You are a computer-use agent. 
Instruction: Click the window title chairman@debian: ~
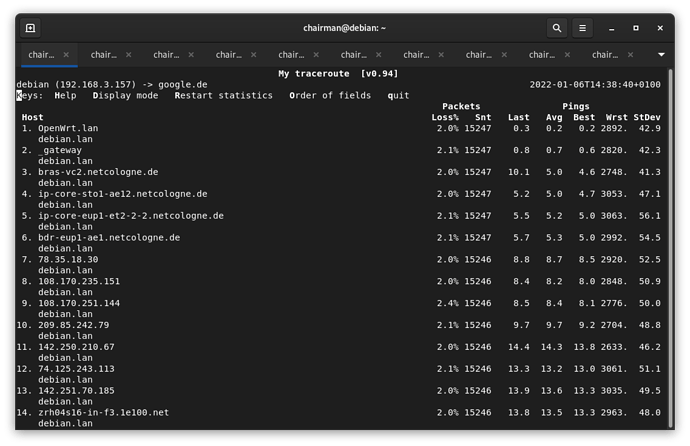[345, 28]
